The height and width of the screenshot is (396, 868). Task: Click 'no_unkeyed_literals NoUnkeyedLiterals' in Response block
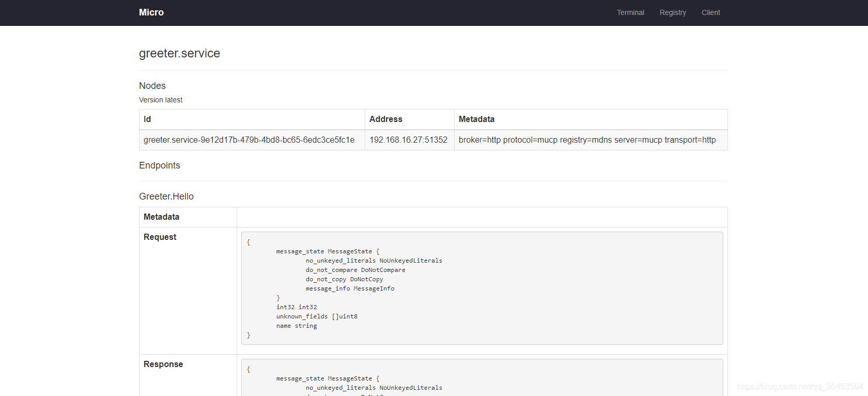[x=374, y=388]
